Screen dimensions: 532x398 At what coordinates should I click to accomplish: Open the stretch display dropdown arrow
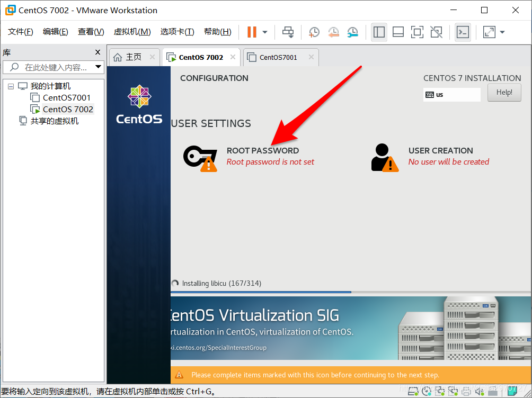pyautogui.click(x=502, y=32)
